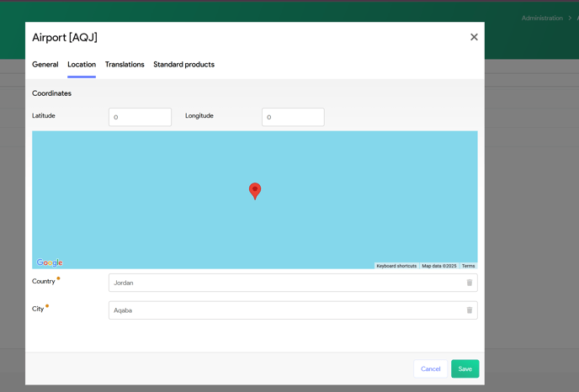The height and width of the screenshot is (392, 579).
Task: Switch to the General tab
Action: click(x=45, y=65)
